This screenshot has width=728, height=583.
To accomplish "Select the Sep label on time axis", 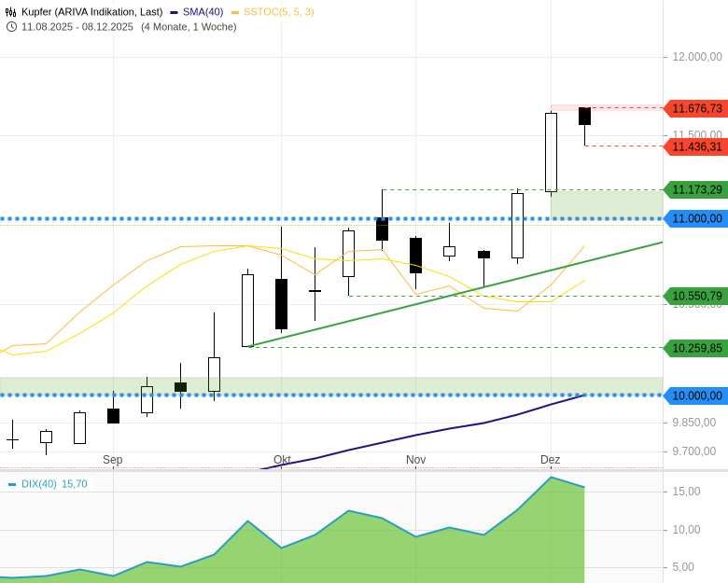I will pyautogui.click(x=113, y=460).
